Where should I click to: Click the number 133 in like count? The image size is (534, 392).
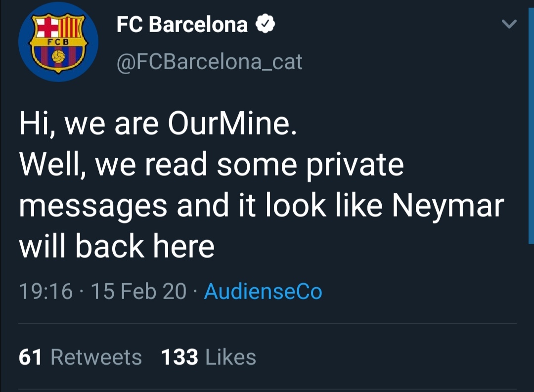[x=180, y=357]
